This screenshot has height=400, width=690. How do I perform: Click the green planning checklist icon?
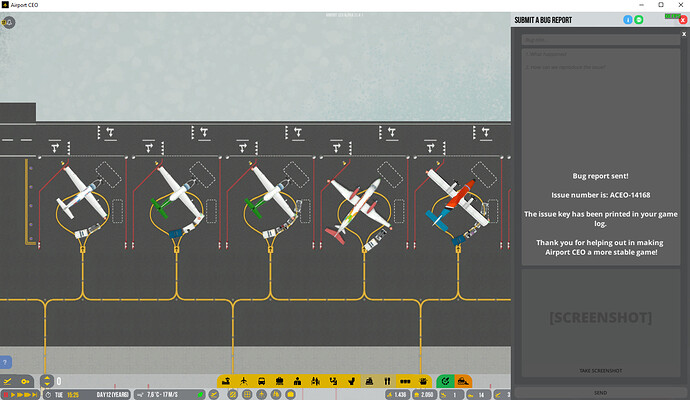point(445,381)
